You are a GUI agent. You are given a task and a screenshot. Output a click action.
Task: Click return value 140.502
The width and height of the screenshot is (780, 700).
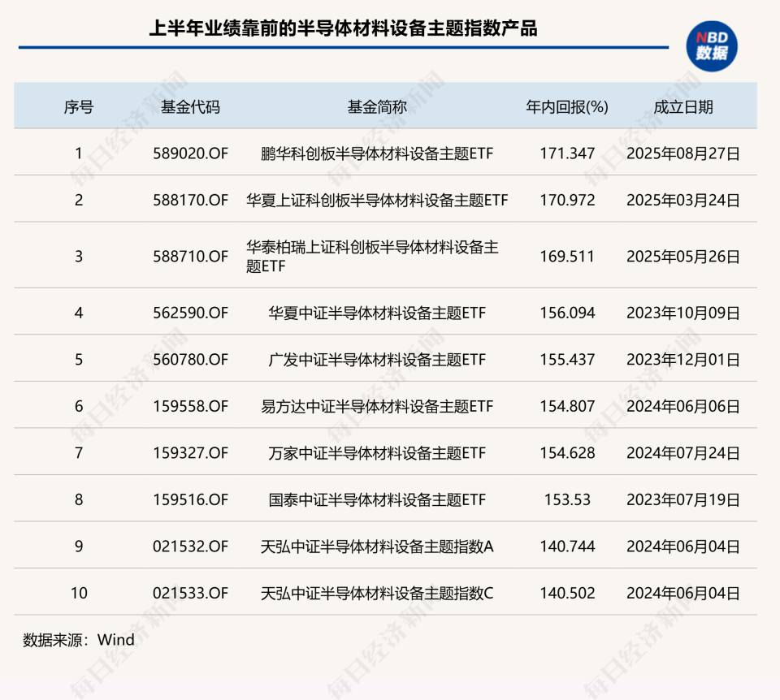(567, 593)
